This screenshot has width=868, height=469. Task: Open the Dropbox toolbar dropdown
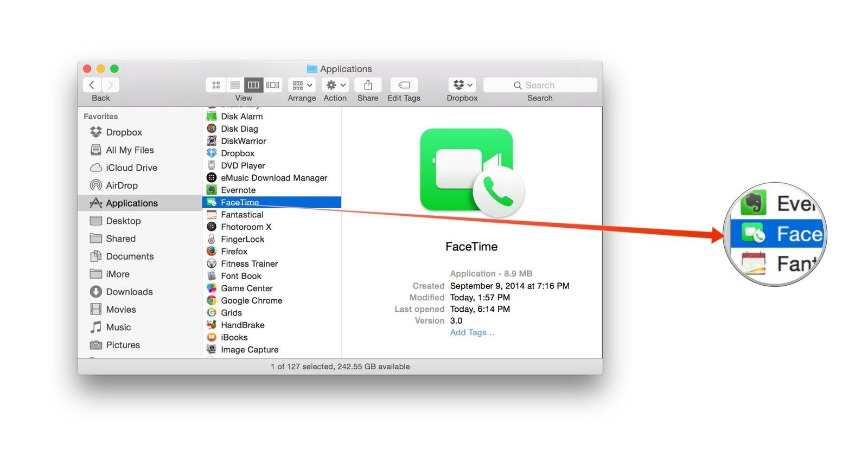[x=462, y=85]
